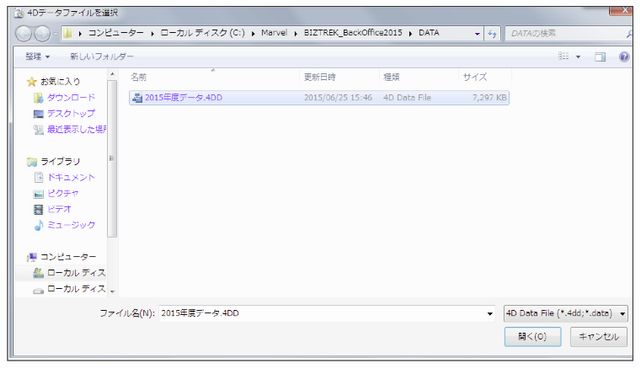Select お気に入り in navigation pane
Image resolution: width=640 pixels, height=368 pixels.
pyautogui.click(x=60, y=81)
